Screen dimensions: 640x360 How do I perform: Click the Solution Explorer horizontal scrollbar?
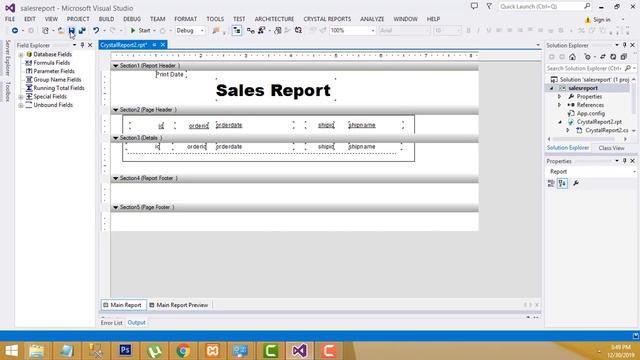587,139
